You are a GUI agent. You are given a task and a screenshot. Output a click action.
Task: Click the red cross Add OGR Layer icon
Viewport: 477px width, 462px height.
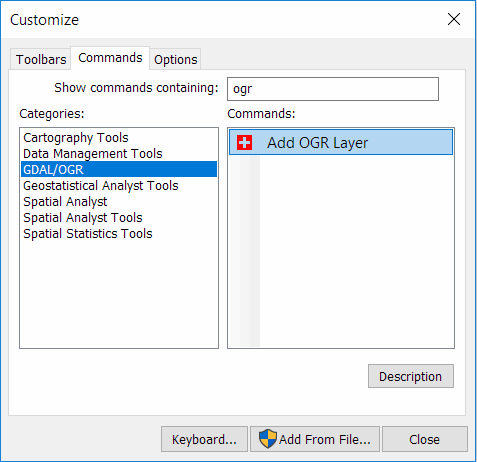244,143
